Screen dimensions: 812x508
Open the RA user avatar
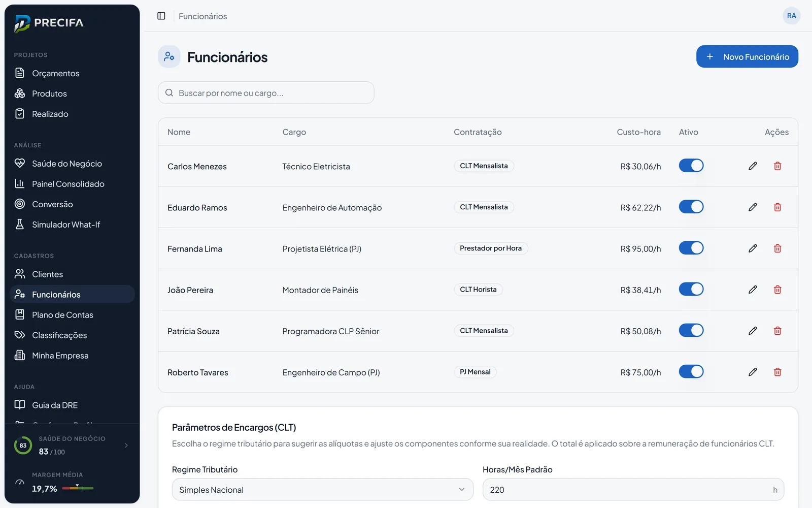click(791, 16)
